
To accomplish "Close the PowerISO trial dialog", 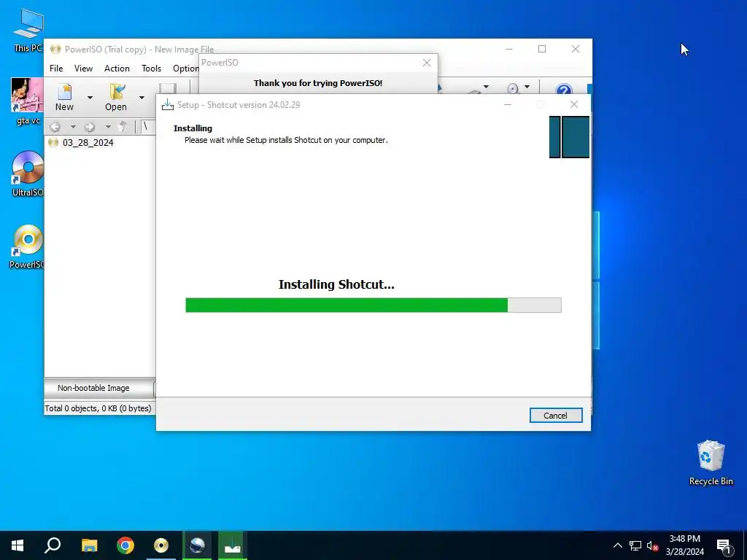I will 427,63.
